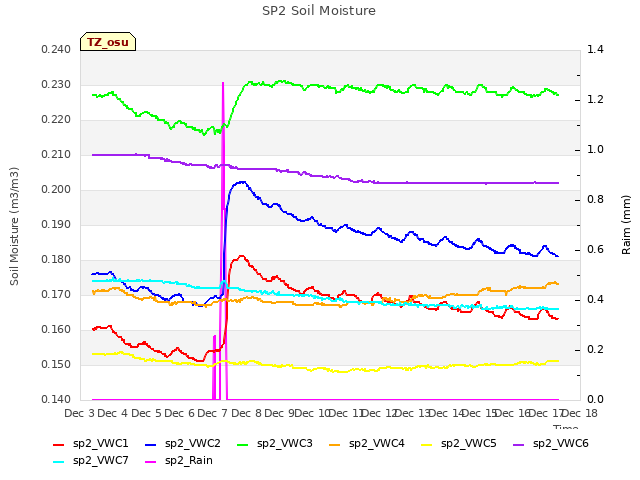Screen dimensions: 640x480
Task: Click the 0.210 left axis value
Action: [56, 155]
